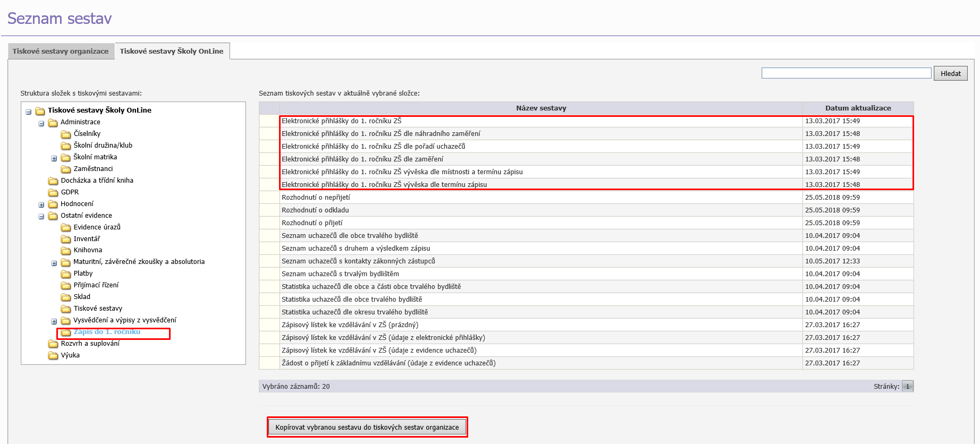
Task: Click the Školní družina/klub folder icon
Action: pyautogui.click(x=66, y=146)
